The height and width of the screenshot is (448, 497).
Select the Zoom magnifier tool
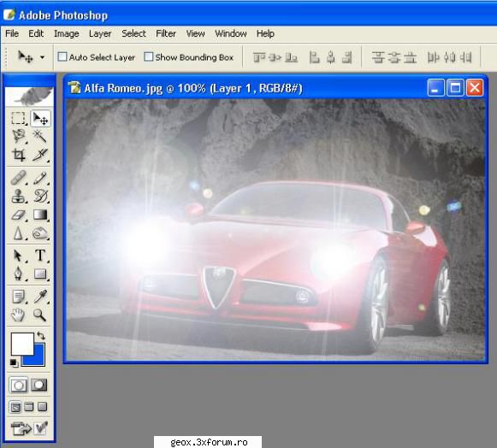click(x=40, y=315)
